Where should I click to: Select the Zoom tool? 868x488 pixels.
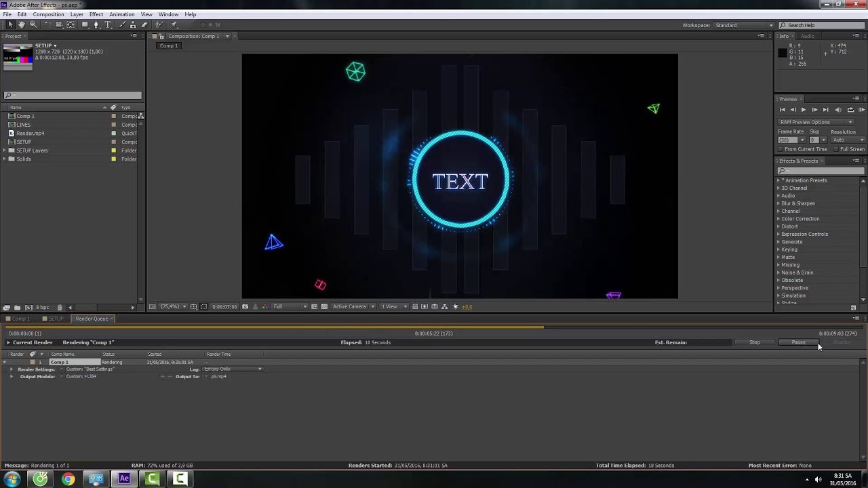coord(32,25)
